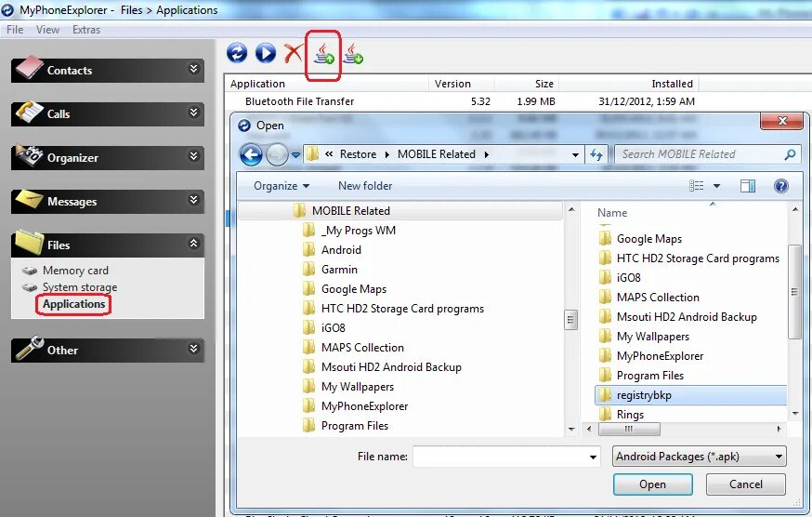The height and width of the screenshot is (517, 812).
Task: Click the Files folder icon in sidebar
Action: point(30,242)
